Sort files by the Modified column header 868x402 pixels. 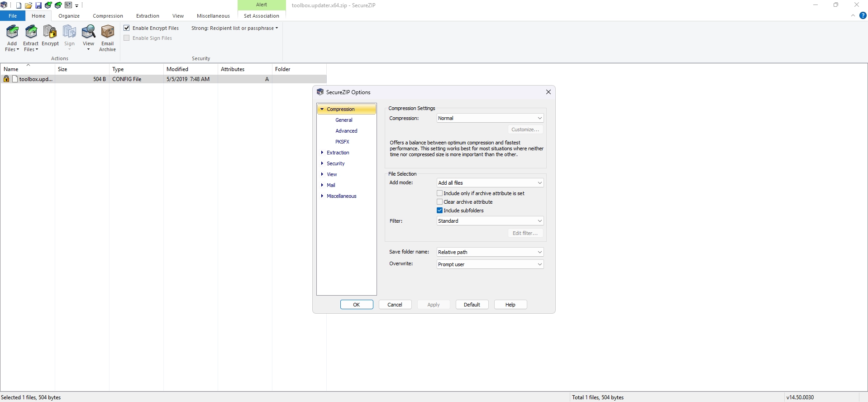(x=191, y=69)
